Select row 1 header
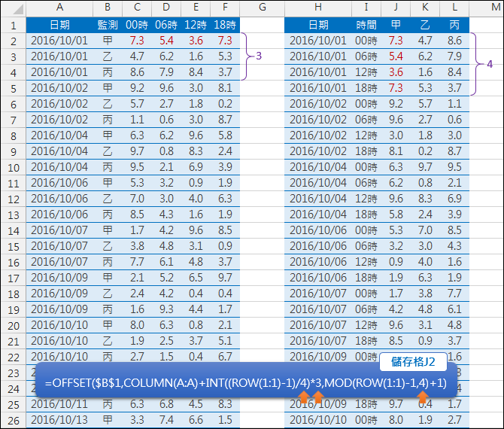 [x=14, y=25]
